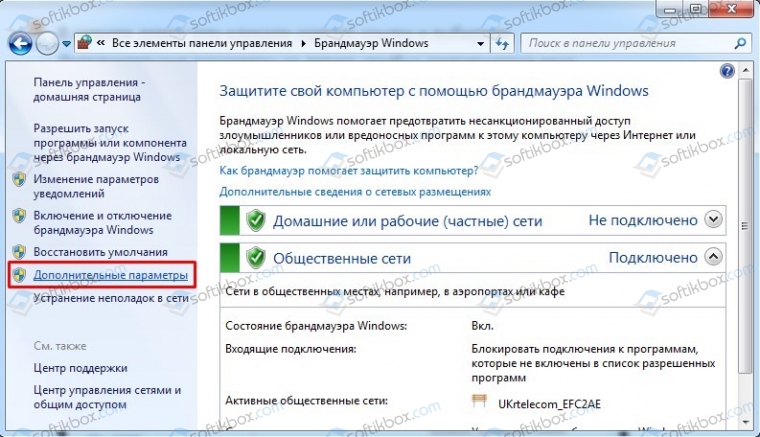Open 'Как брандмауэр помогает защитить компьютер?' link
Screen dimensions: 760x437
coord(348,171)
